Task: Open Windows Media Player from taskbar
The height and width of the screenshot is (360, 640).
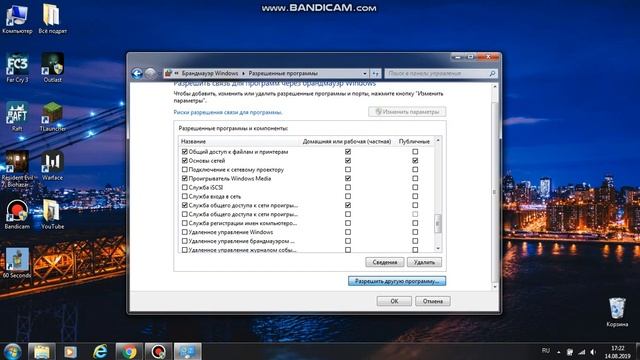Action: click(x=70, y=351)
